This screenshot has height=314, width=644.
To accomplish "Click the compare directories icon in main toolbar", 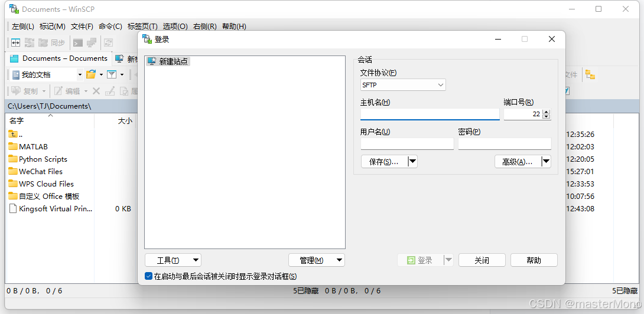I will (15, 42).
